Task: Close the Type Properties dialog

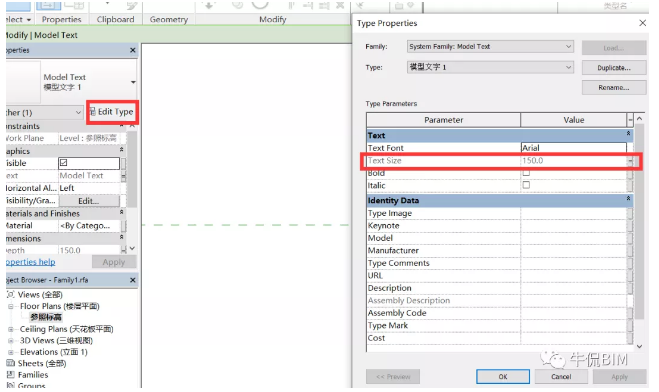Action: (x=643, y=23)
